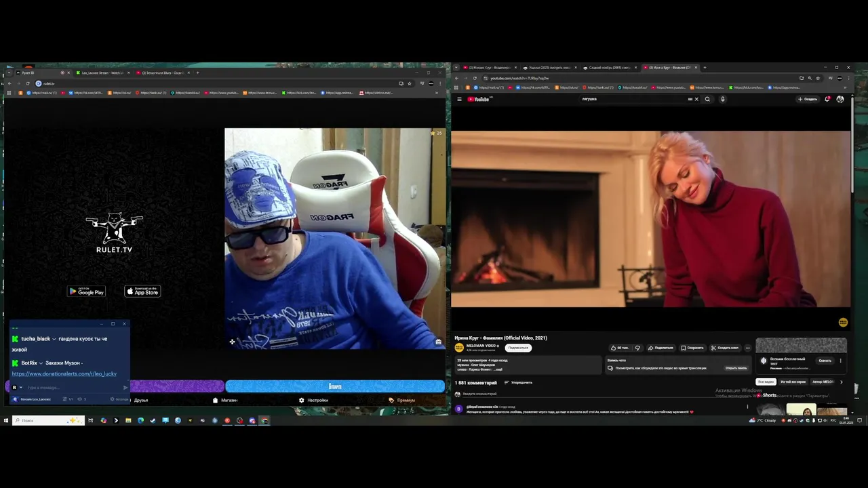The height and width of the screenshot is (488, 868).
Task: Run the YouTube search magnifier button
Action: (707, 99)
